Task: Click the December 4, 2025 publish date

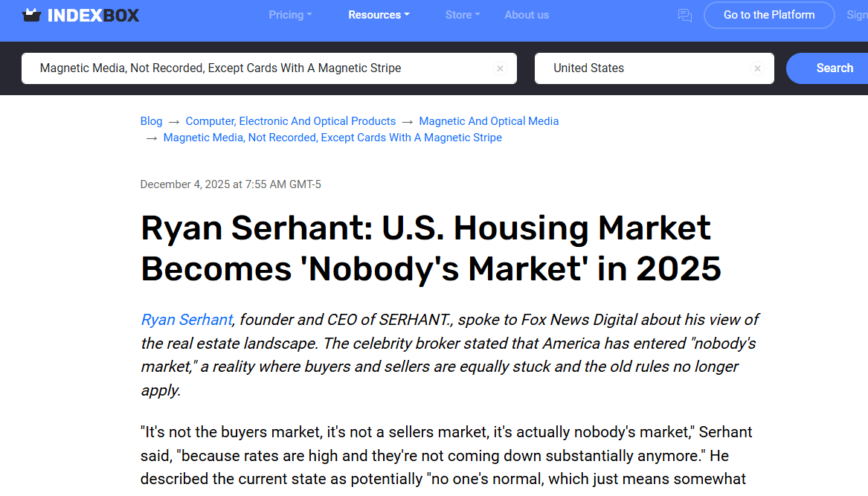Action: pos(231,184)
